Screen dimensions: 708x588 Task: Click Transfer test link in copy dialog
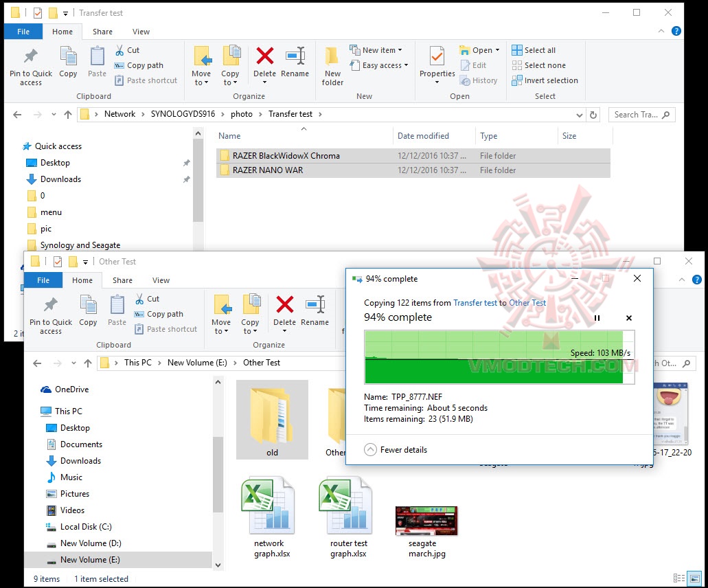coord(475,303)
